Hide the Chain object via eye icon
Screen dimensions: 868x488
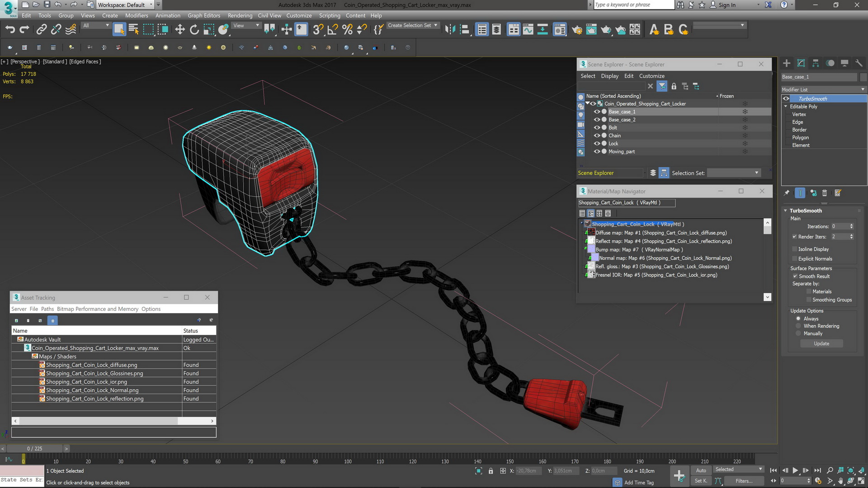597,136
